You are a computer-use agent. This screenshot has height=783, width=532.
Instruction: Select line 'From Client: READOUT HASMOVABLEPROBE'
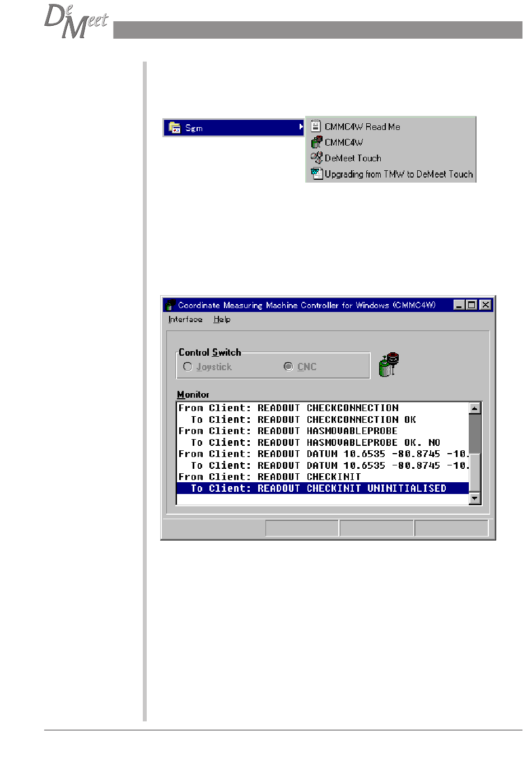tap(323, 431)
